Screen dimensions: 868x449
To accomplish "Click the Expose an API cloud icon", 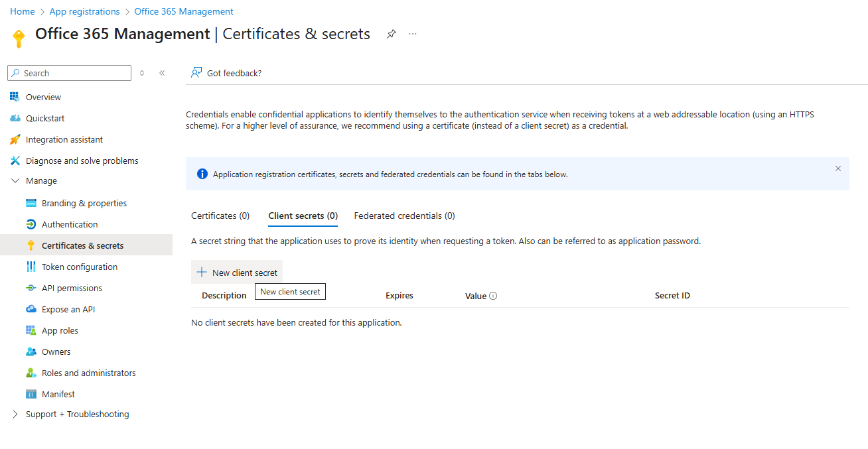I will [x=31, y=309].
